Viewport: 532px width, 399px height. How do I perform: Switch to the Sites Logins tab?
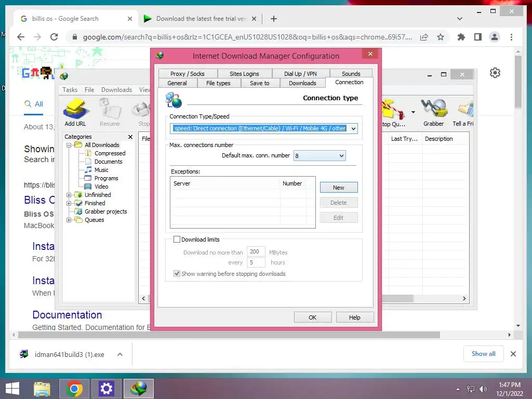point(244,74)
